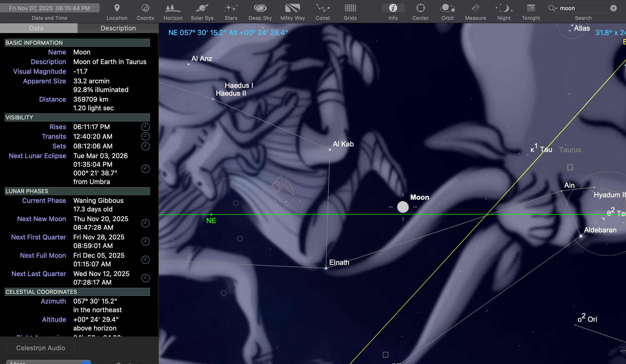Jump to Next Full Moon clock icon
The image size is (626, 364).
click(x=145, y=260)
